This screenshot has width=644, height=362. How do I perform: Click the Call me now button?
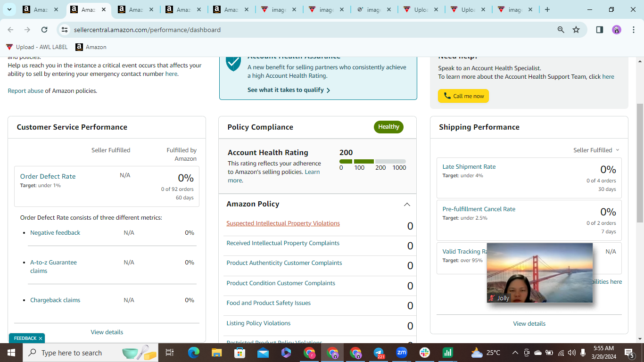click(x=463, y=96)
